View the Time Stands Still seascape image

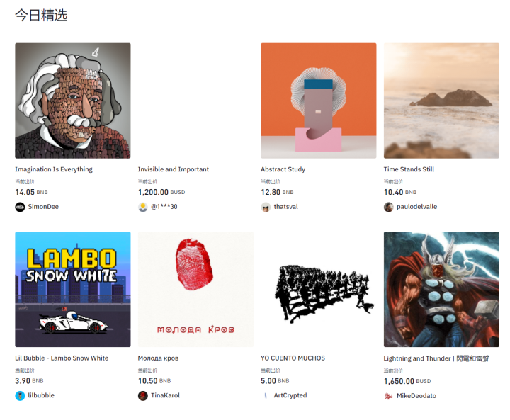pyautogui.click(x=442, y=101)
